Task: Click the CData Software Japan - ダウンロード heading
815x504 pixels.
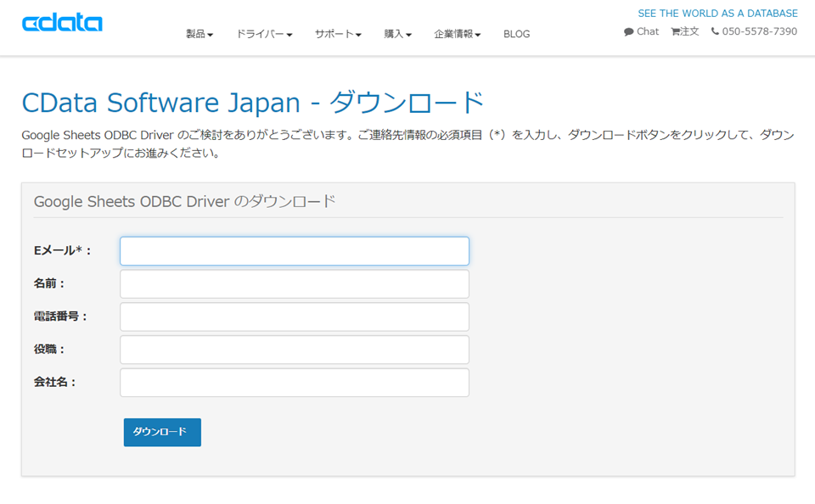Action: 253,103
